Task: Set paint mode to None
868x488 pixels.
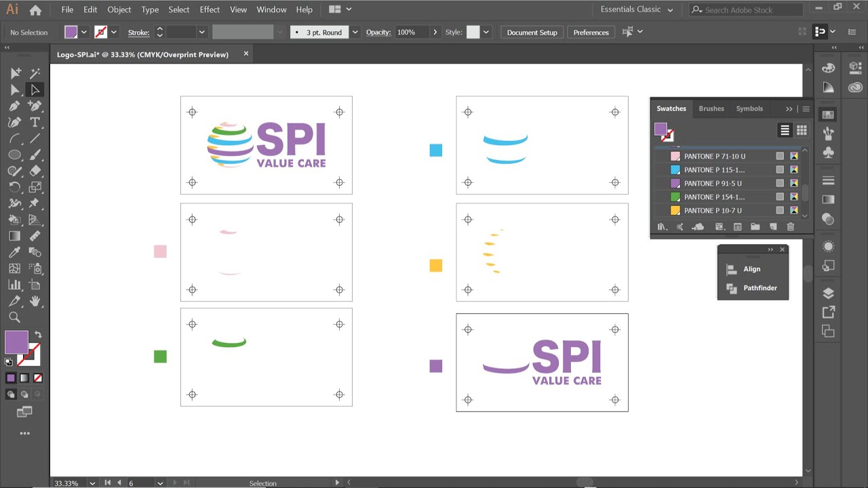Action: click(38, 378)
